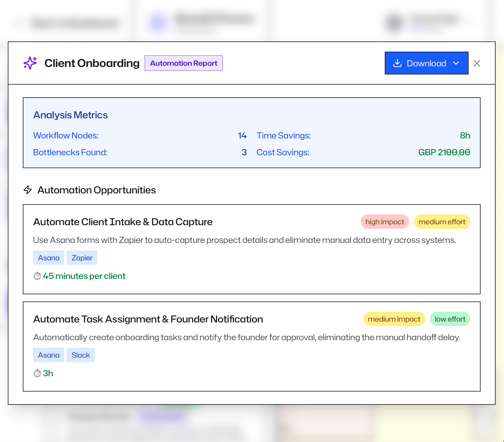The width and height of the screenshot is (504, 442).
Task: Click the download arrow icon
Action: pos(397,63)
